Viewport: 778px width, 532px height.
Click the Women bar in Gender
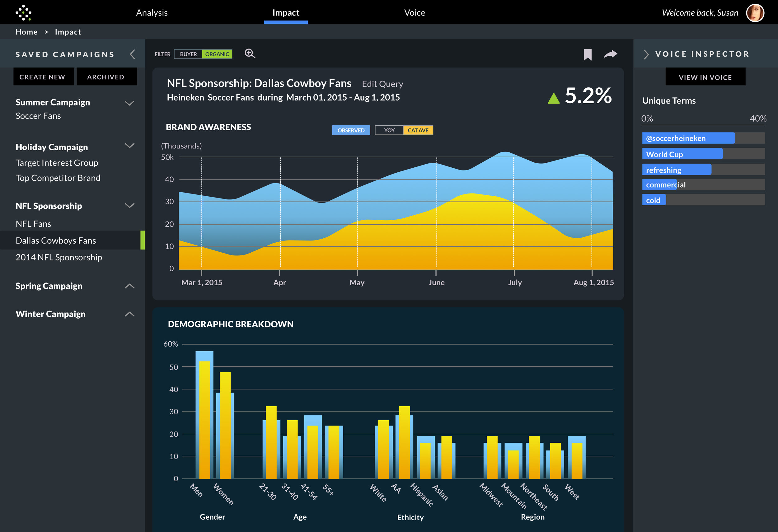pos(225,425)
